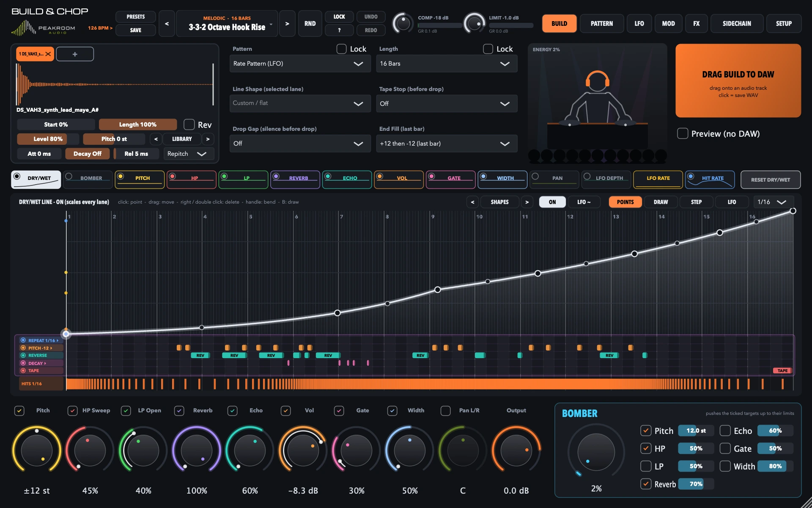Screen dimensions: 812x508
Task: Click the RND randomize button
Action: (310, 24)
